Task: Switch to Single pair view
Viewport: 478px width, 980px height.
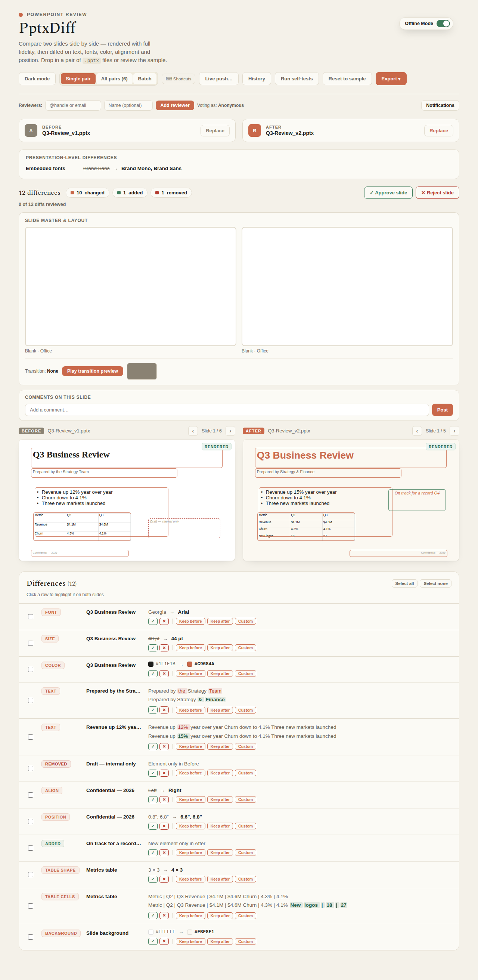Action: click(x=78, y=79)
